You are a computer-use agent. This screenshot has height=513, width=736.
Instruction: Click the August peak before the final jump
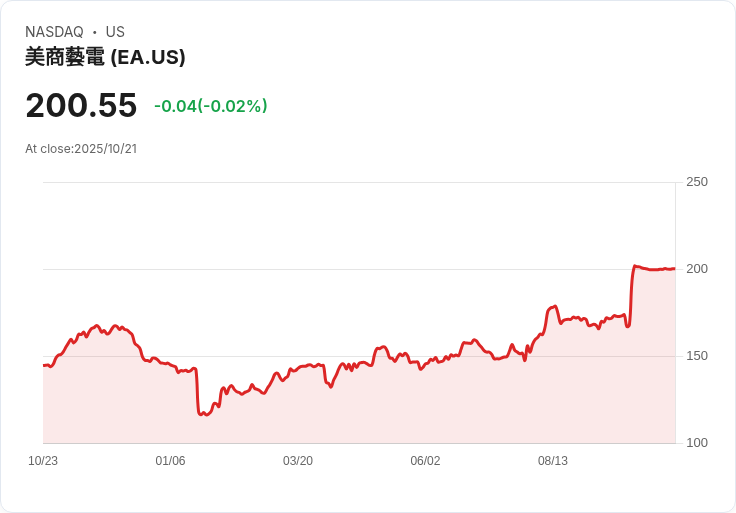pyautogui.click(x=555, y=306)
